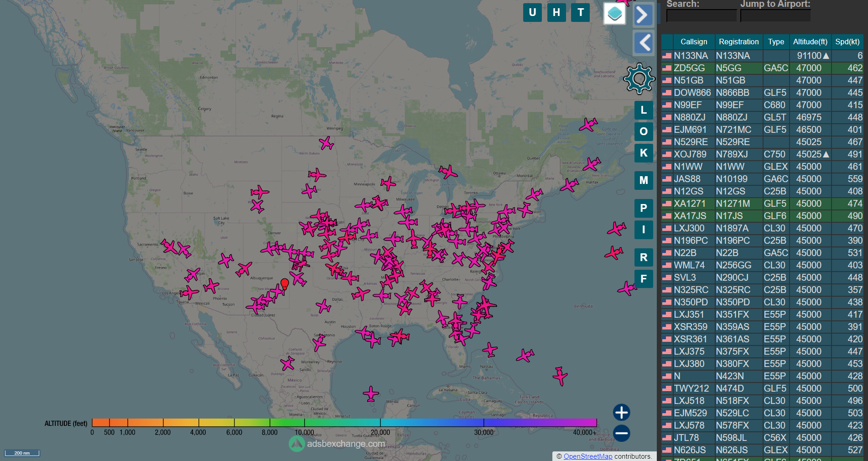Click the Jump to Airport input field
Image resolution: width=868 pixels, height=461 pixels.
[775, 16]
